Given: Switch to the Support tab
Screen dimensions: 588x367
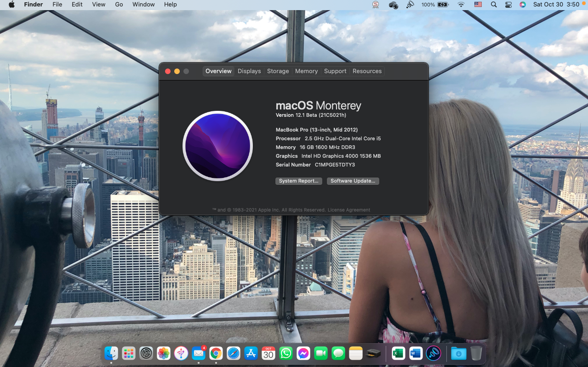Looking at the screenshot, I should click(x=335, y=71).
